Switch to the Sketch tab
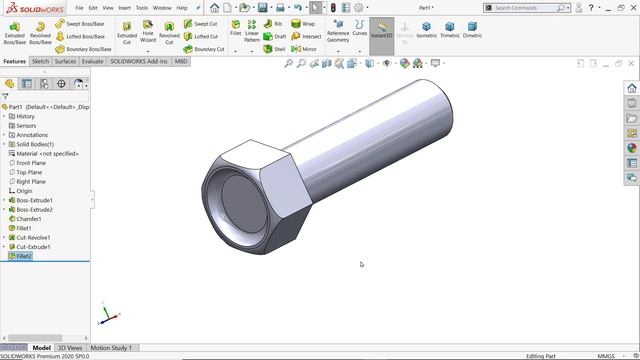This screenshot has width=640, height=360. click(x=40, y=61)
